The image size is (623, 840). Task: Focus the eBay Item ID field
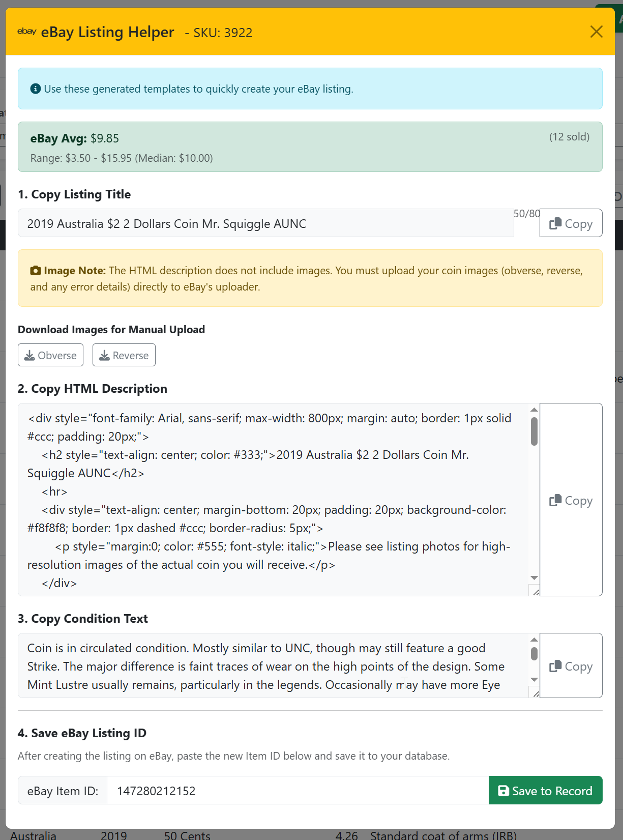(x=298, y=790)
